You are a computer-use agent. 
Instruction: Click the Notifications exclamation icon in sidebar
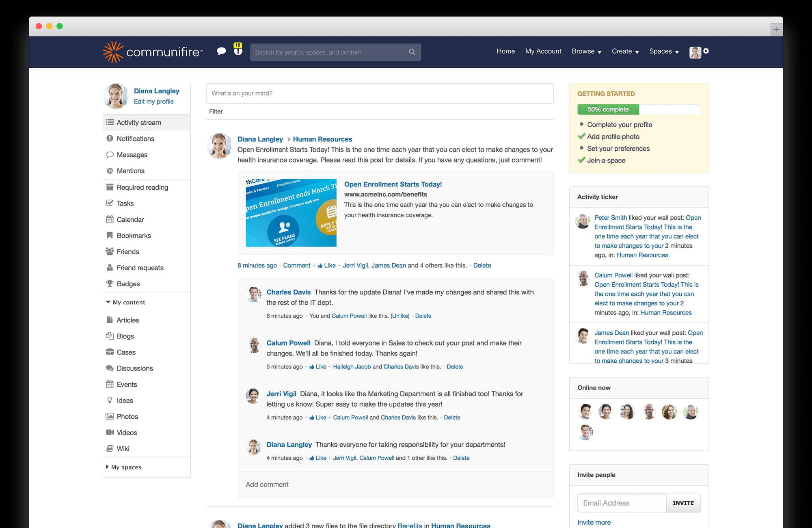coord(110,138)
